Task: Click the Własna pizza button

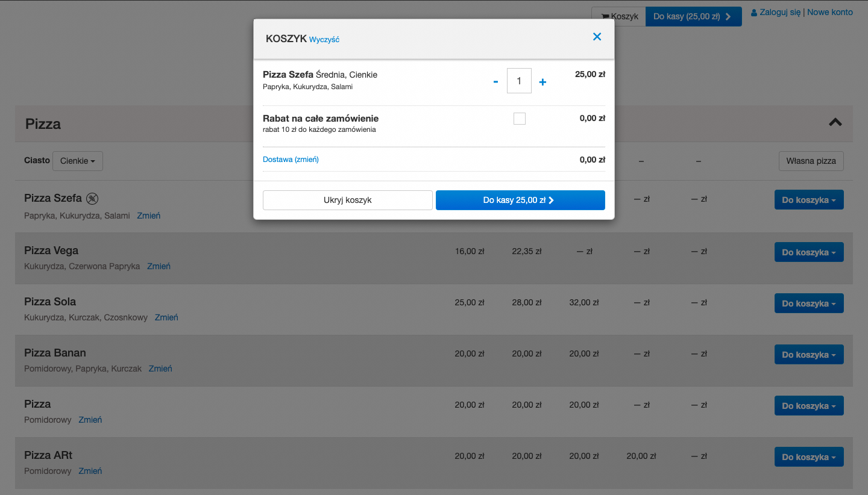Action: click(811, 161)
